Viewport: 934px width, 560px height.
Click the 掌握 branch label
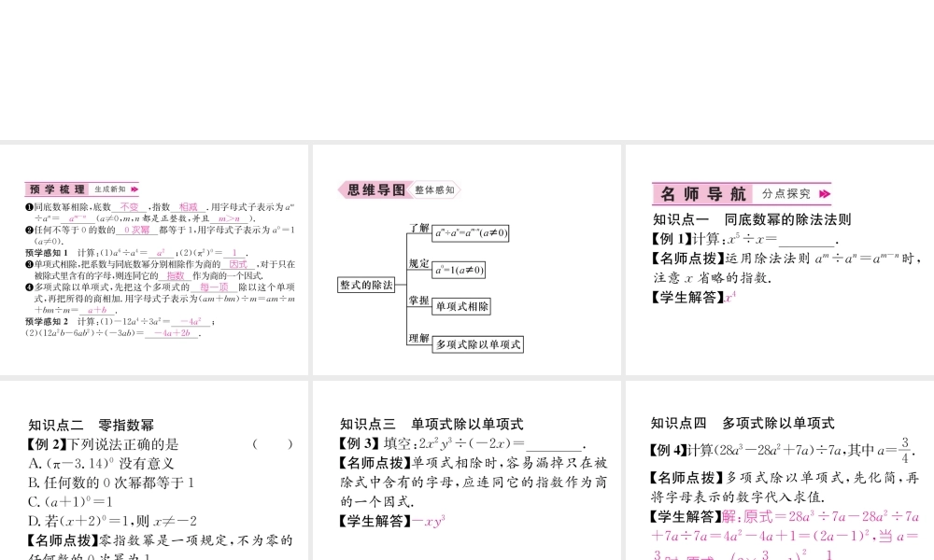(418, 301)
